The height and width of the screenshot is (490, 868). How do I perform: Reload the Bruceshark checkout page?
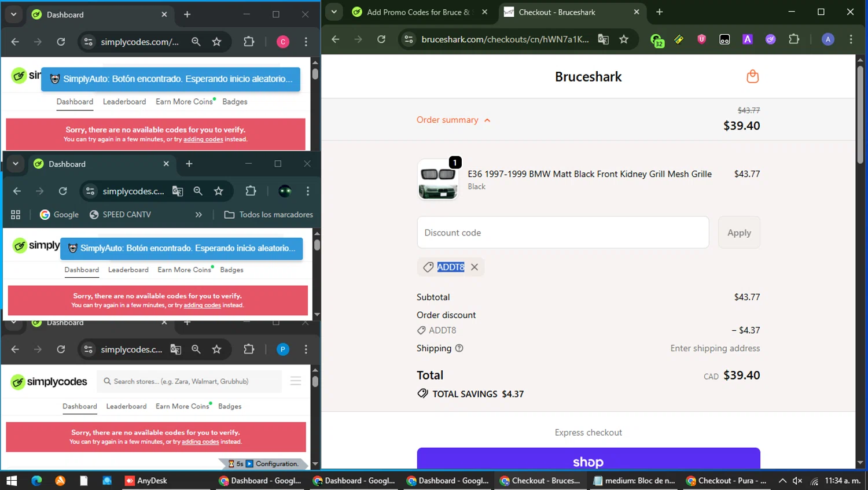[x=381, y=39]
